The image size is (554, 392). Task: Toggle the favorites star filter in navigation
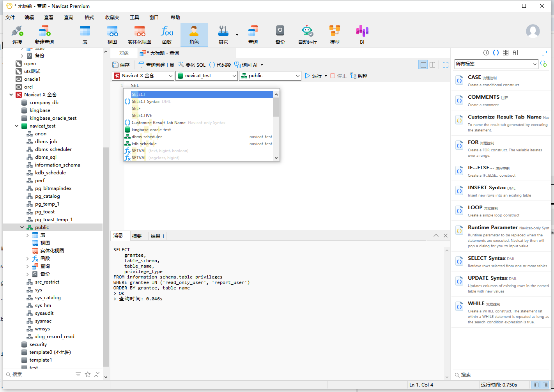click(88, 374)
